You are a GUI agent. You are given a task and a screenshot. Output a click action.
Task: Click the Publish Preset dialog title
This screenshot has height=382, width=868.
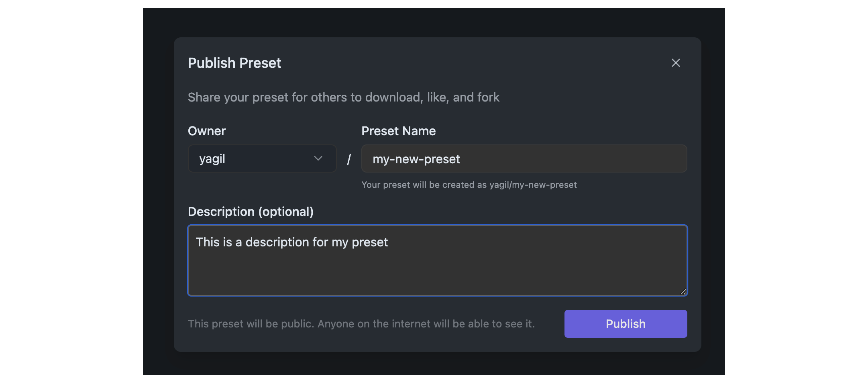[x=234, y=63]
